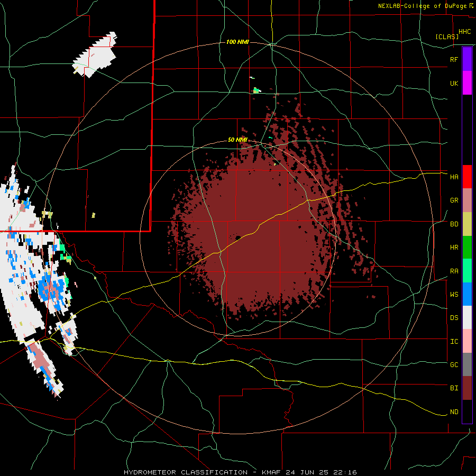476x476 pixels.
Task: Click the black radar site gap in the echo
Action: (x=238, y=237)
